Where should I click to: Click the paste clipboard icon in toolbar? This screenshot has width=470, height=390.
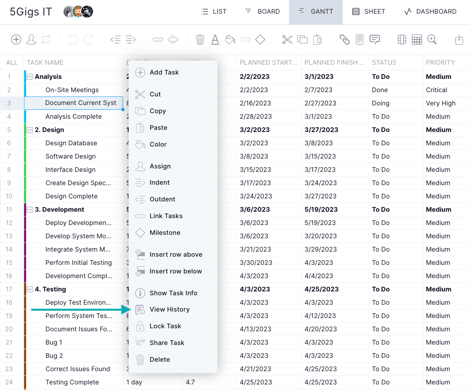pyautogui.click(x=317, y=40)
